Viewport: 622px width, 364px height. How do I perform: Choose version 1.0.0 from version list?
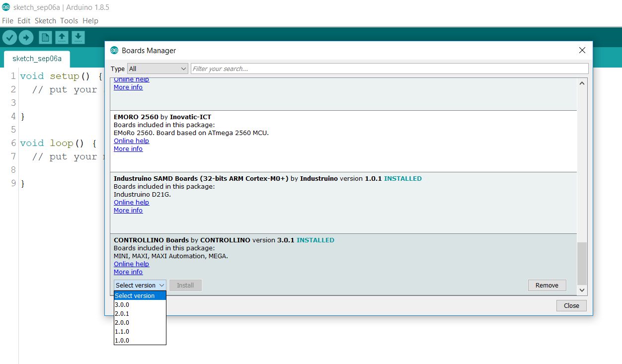click(121, 340)
